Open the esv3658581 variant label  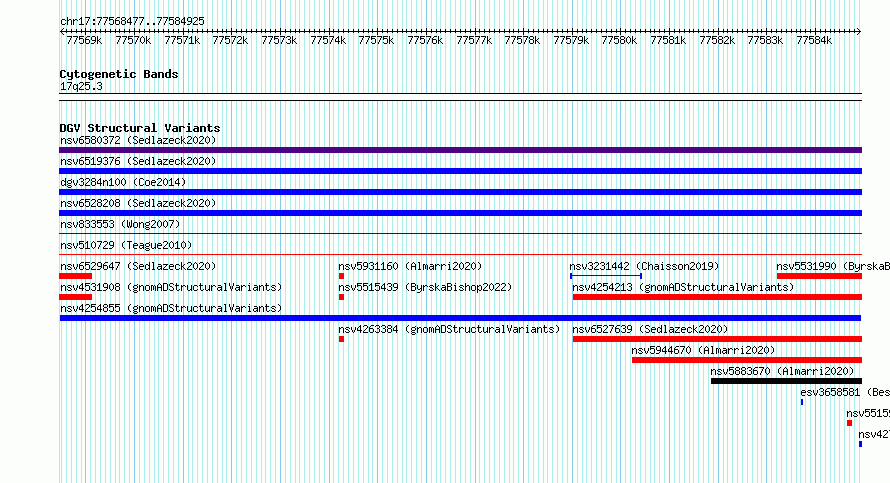pos(845,392)
